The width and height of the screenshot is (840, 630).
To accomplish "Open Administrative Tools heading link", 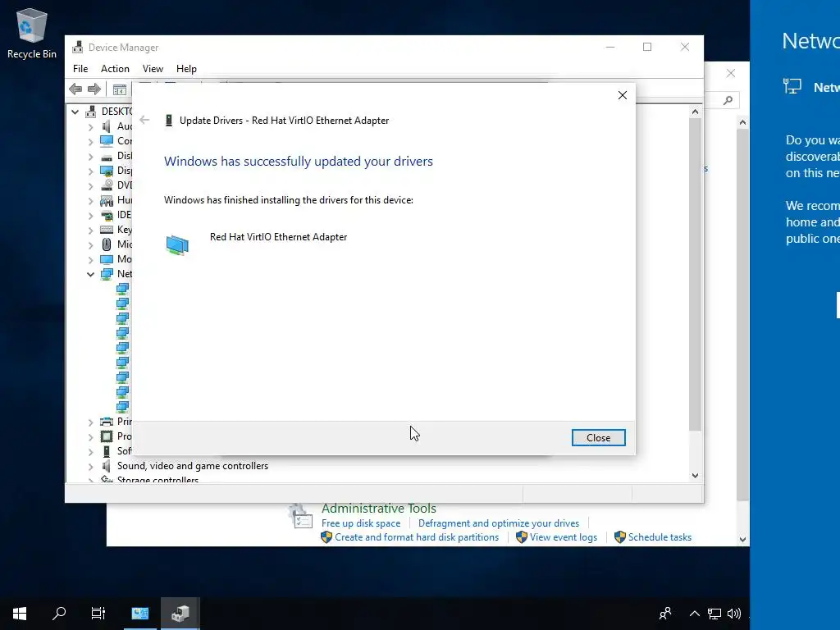I will pyautogui.click(x=378, y=509).
